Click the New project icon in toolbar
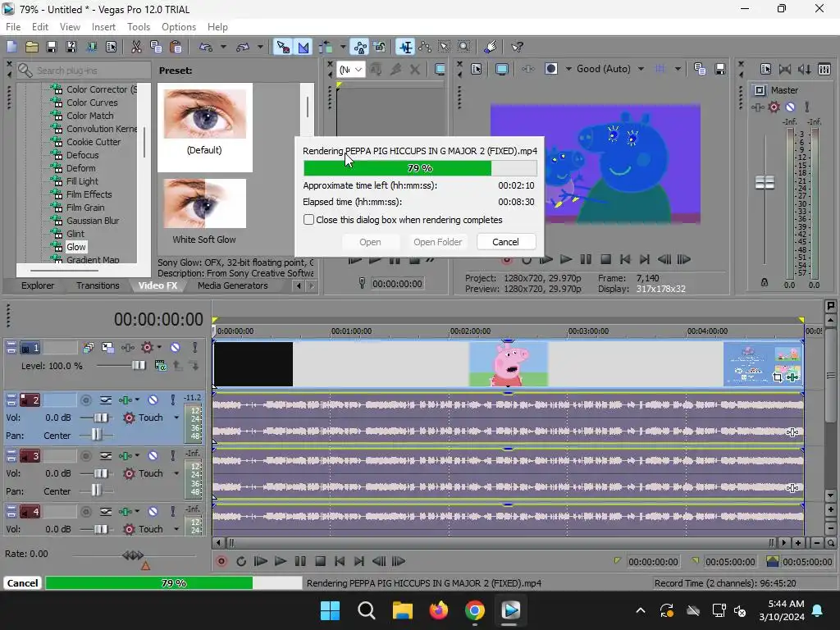 [11, 47]
